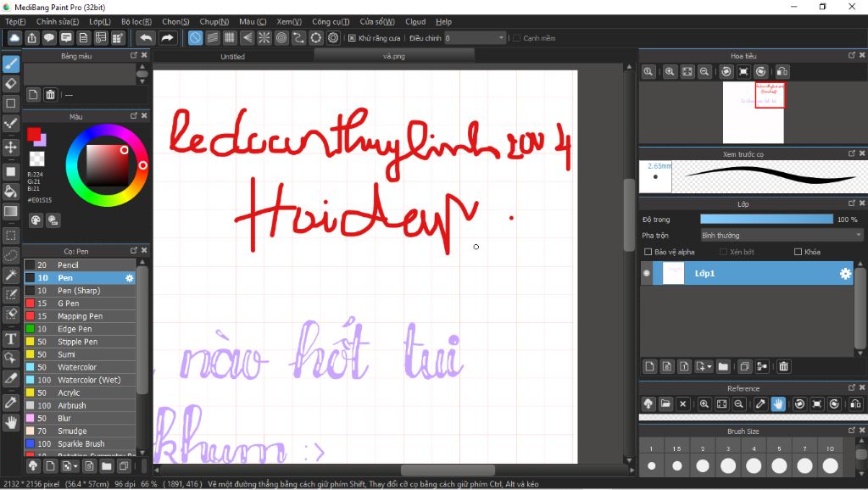The height and width of the screenshot is (490, 868).
Task: Select the Eyedropper tool in left toolbar
Action: (10, 403)
